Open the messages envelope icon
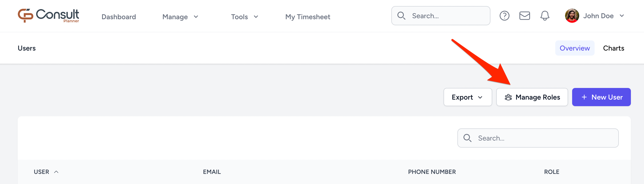 tap(524, 16)
